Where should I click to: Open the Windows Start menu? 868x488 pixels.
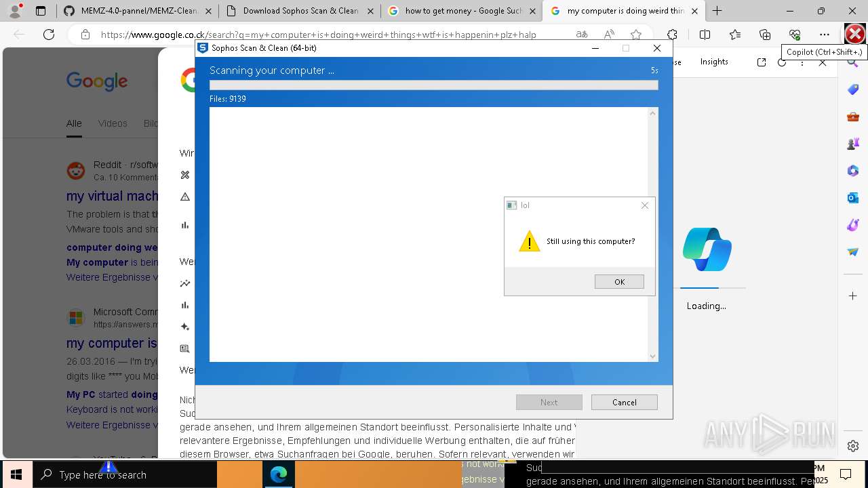point(16,474)
